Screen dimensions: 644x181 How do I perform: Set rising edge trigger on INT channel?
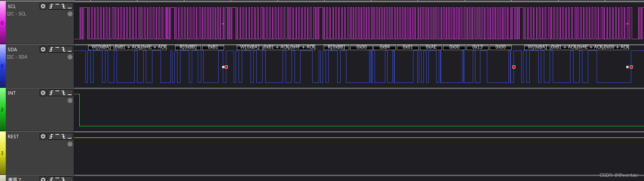51,93
